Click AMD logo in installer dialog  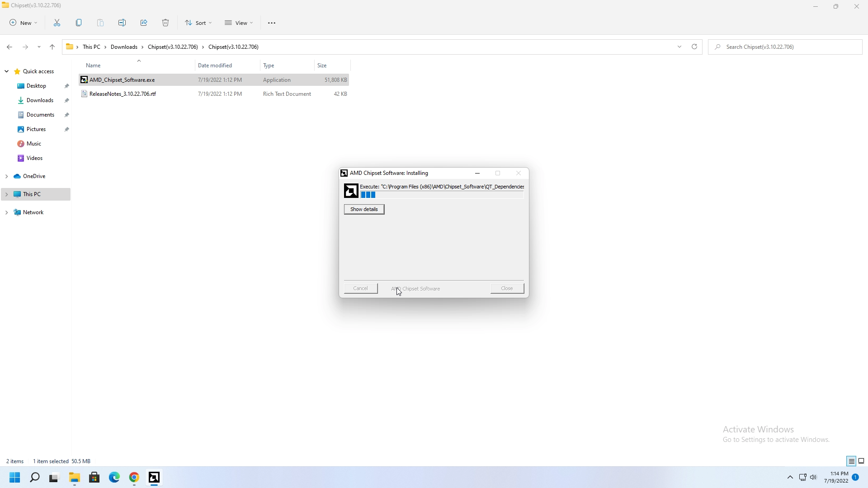[351, 191]
